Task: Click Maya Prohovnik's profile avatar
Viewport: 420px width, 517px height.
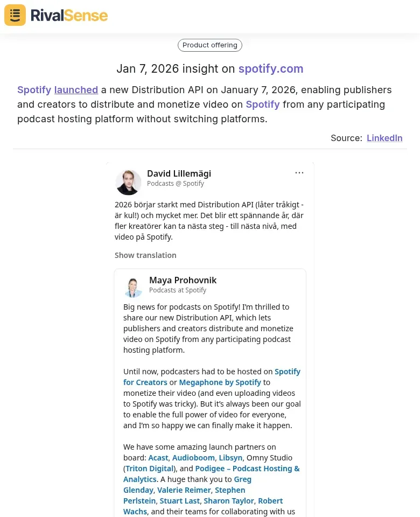Action: (x=134, y=287)
